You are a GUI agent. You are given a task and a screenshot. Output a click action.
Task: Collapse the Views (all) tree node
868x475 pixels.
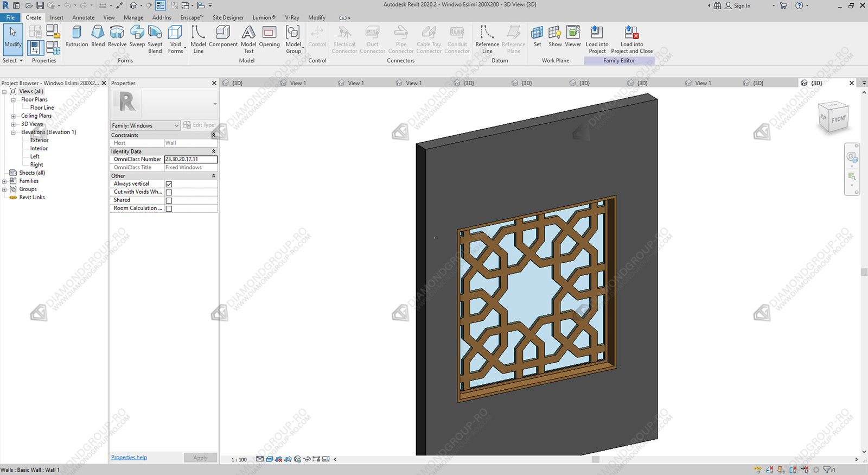click(x=4, y=92)
